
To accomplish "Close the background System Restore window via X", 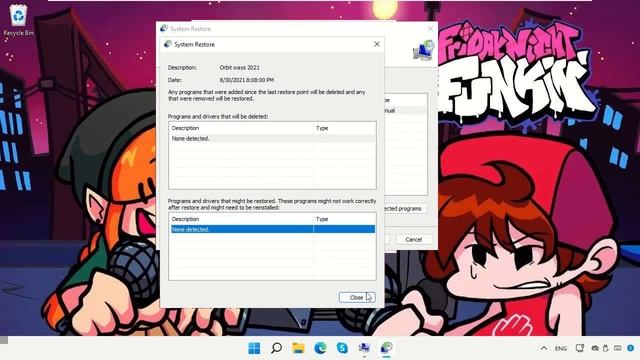I will [x=430, y=29].
